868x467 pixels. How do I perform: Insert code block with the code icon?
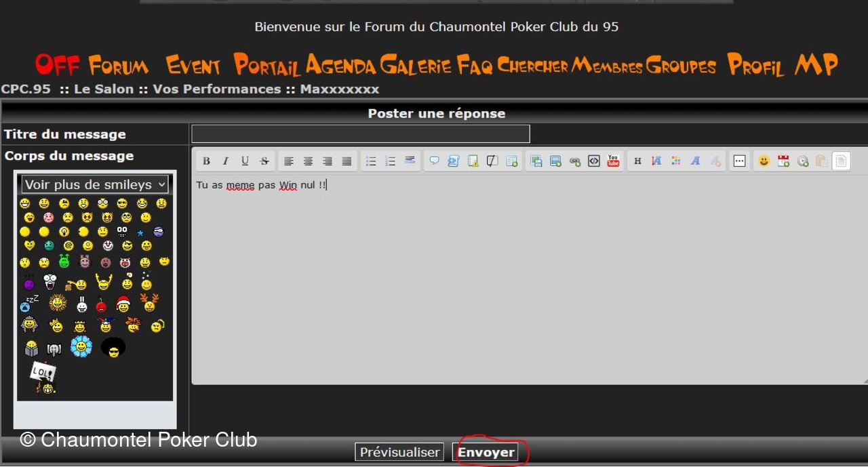click(594, 161)
